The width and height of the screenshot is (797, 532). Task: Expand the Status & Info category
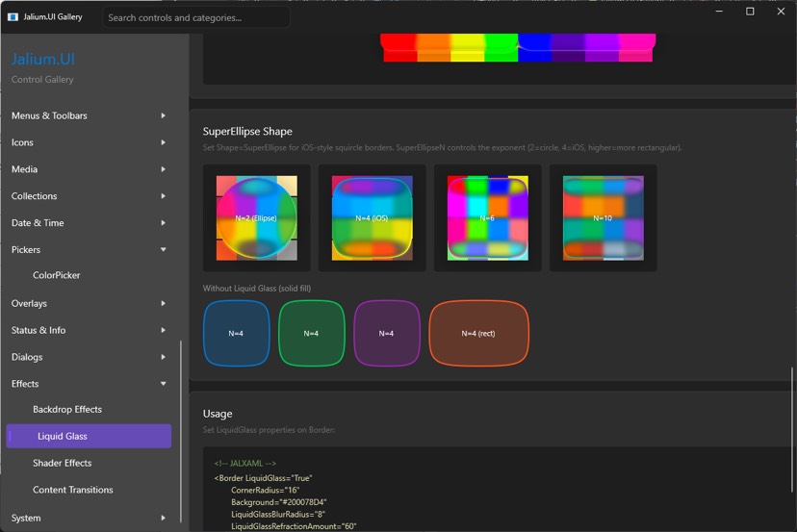pos(89,330)
